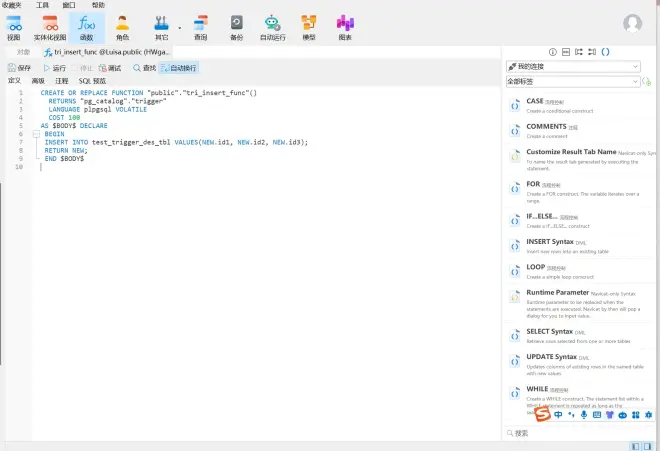Click the Sogou microphone voice input icon
The image size is (660, 451).
(x=584, y=415)
